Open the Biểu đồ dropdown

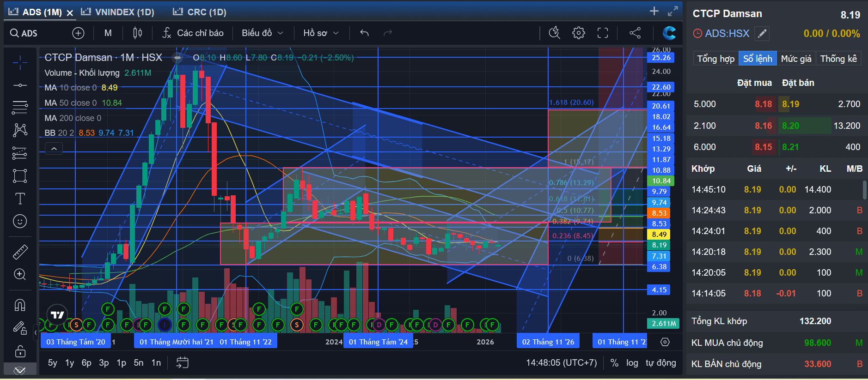click(x=263, y=33)
